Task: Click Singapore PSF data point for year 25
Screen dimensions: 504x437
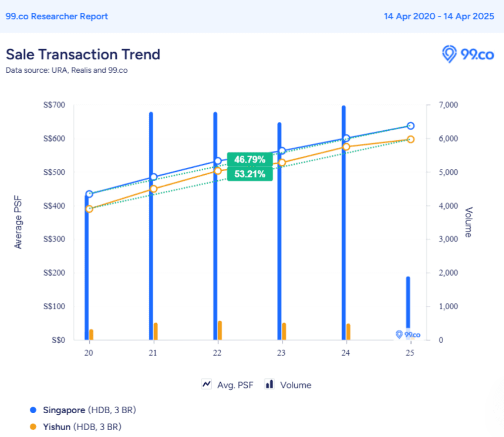Action: click(410, 126)
